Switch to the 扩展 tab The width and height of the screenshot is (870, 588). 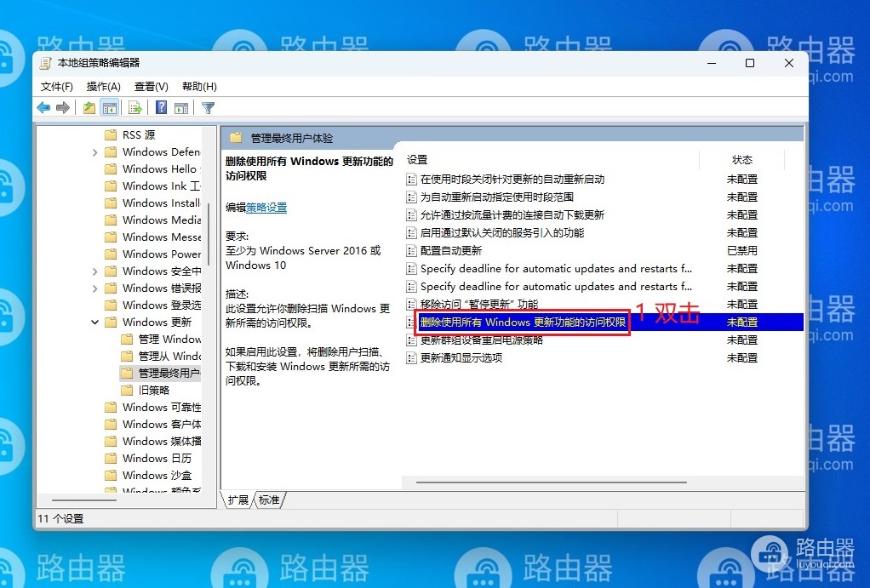(238, 500)
